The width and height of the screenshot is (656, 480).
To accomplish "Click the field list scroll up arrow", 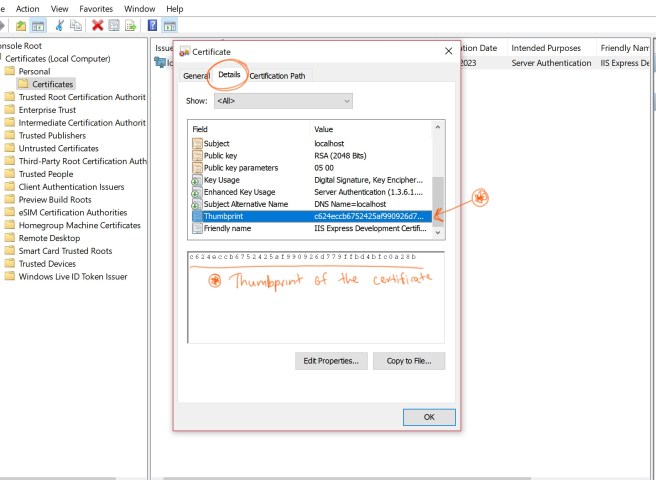I will pyautogui.click(x=438, y=127).
